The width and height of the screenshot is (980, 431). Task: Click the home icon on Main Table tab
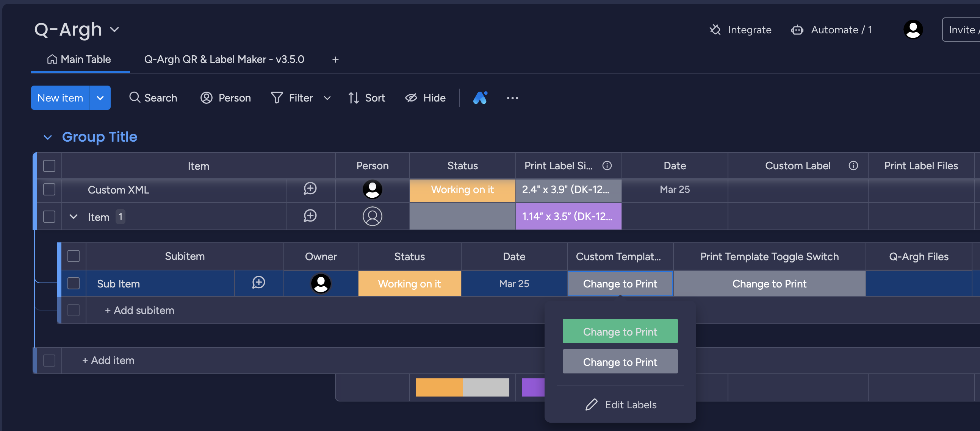tap(52, 59)
